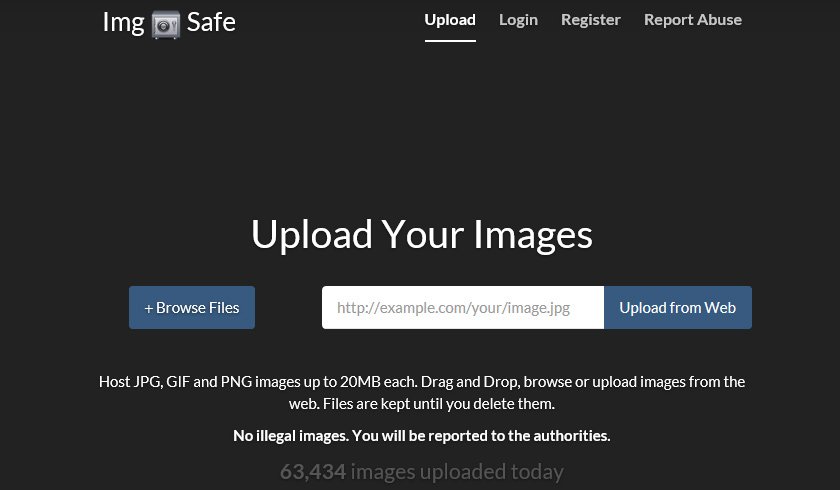This screenshot has width=840, height=490.
Task: Open the Report Abuse page
Action: click(693, 20)
